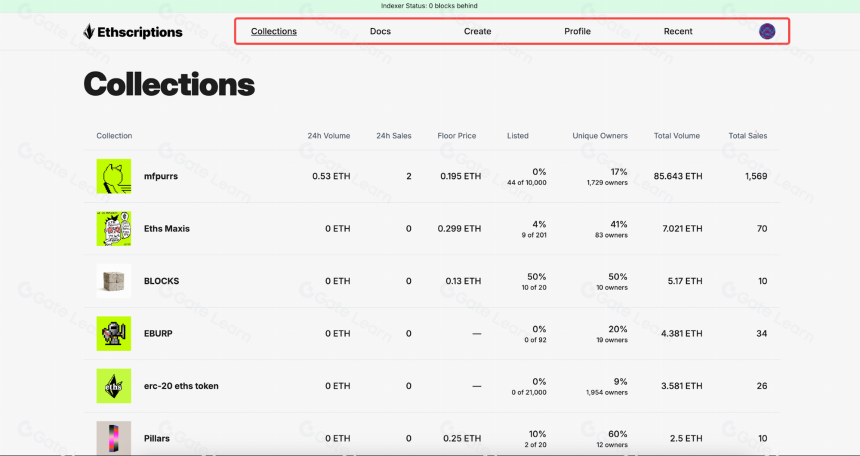
Task: Click the 12 owners text
Action: tap(612, 445)
